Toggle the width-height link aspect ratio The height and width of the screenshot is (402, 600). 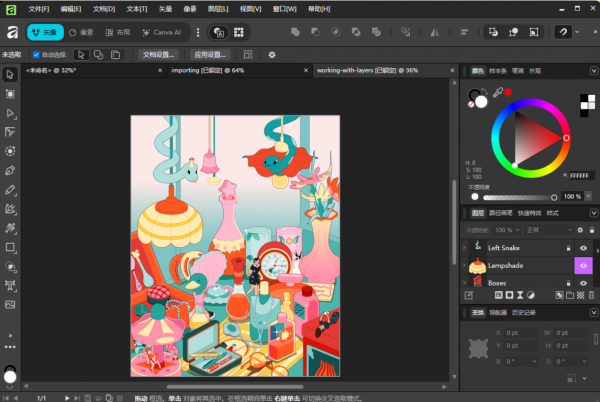click(596, 339)
